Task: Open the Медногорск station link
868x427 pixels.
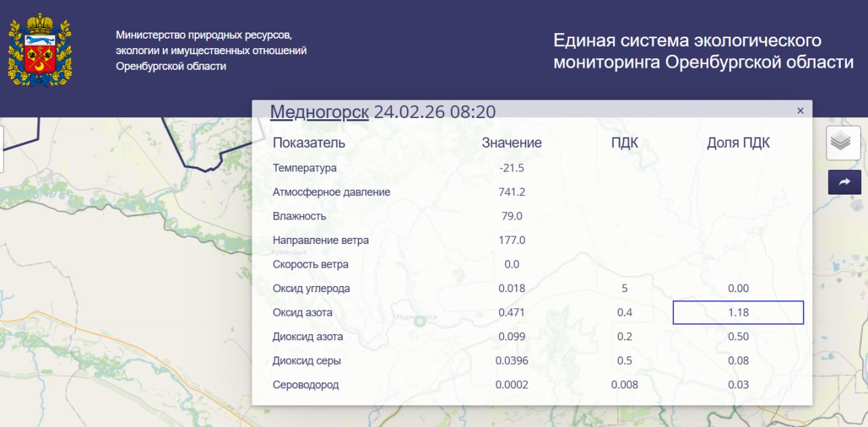Action: [x=319, y=112]
